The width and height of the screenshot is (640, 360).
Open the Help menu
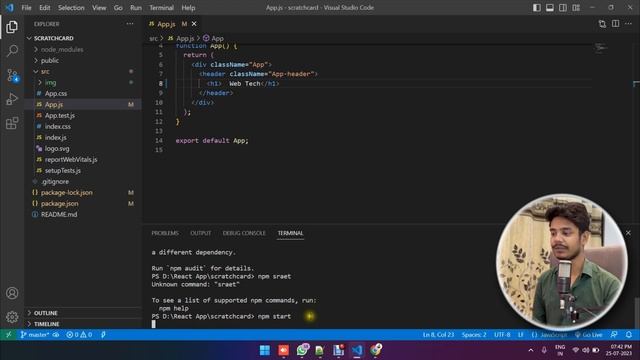[188, 8]
